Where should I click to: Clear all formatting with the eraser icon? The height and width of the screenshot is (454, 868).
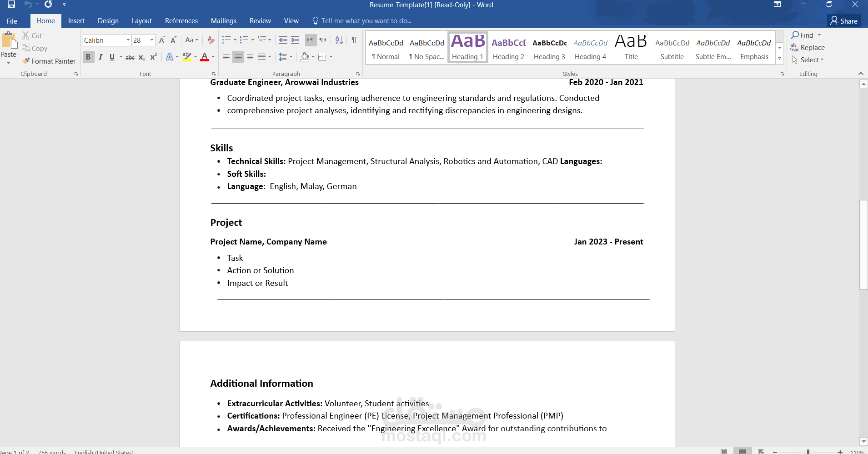point(211,40)
